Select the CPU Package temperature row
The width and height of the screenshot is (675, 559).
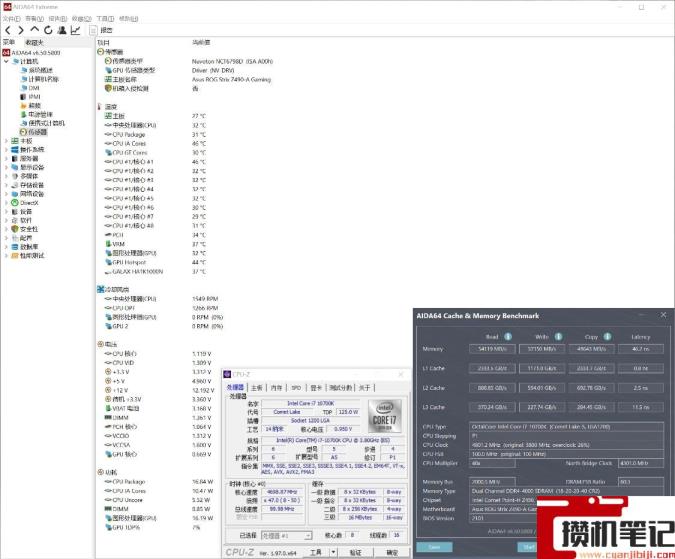click(x=155, y=134)
